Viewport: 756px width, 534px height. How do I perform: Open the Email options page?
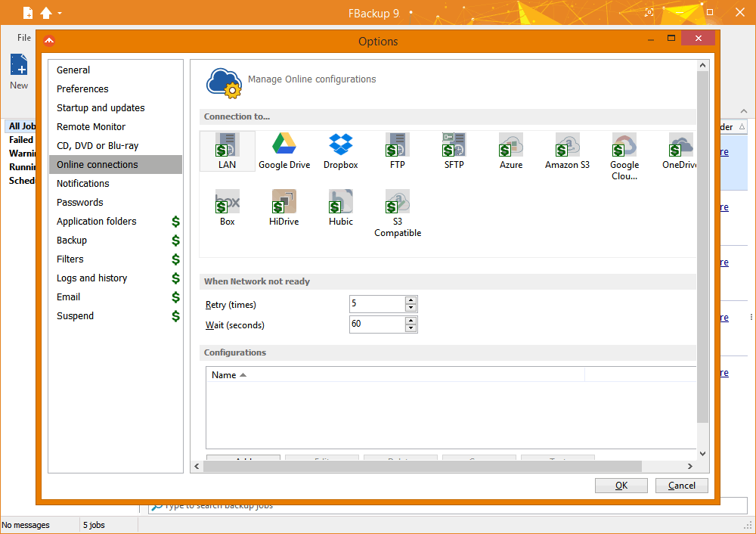click(116, 296)
